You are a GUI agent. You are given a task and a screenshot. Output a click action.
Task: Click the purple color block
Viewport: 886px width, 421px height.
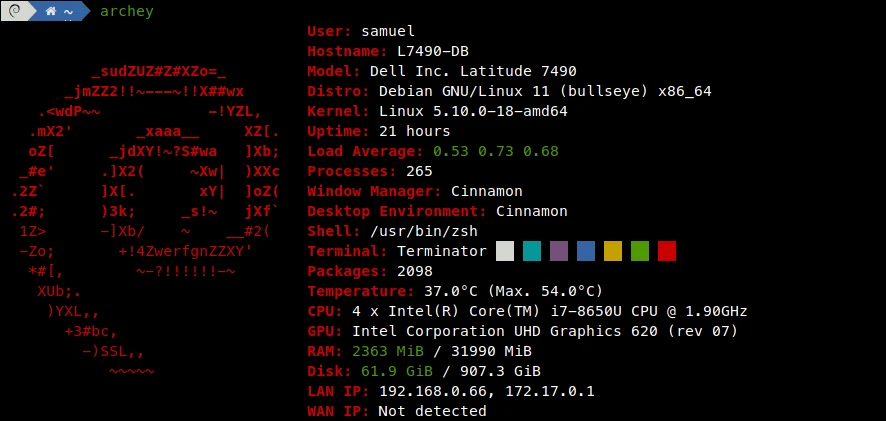pyautogui.click(x=559, y=251)
